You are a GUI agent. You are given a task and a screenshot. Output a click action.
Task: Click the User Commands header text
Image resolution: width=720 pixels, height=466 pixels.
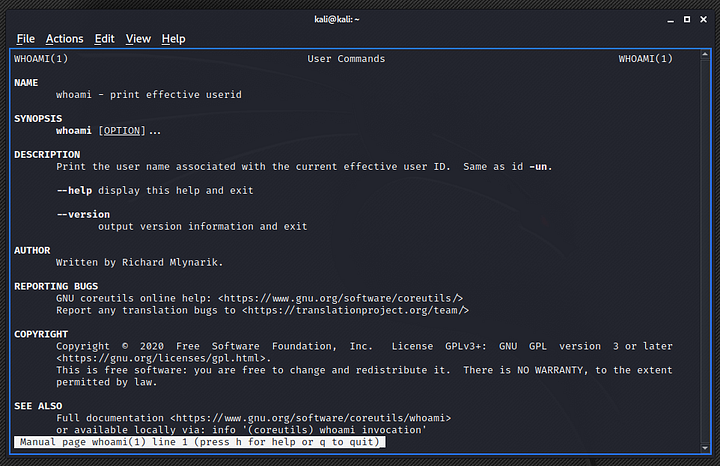tap(346, 59)
